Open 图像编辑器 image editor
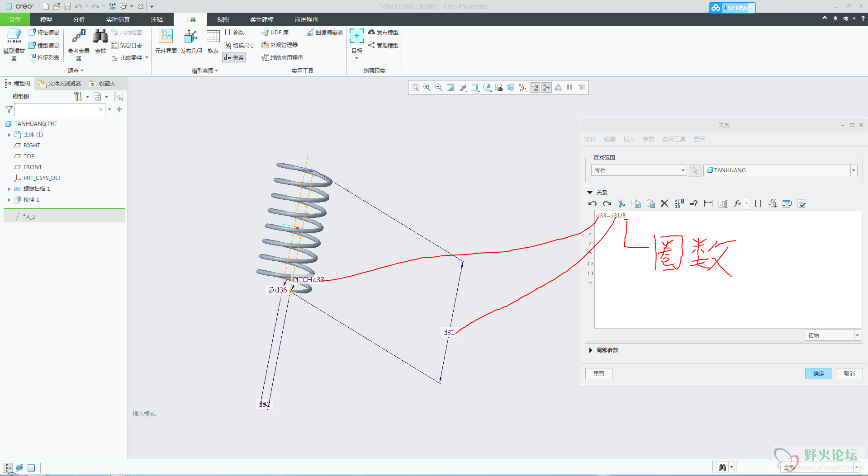Screen dimensions: 868x476 coord(325,32)
